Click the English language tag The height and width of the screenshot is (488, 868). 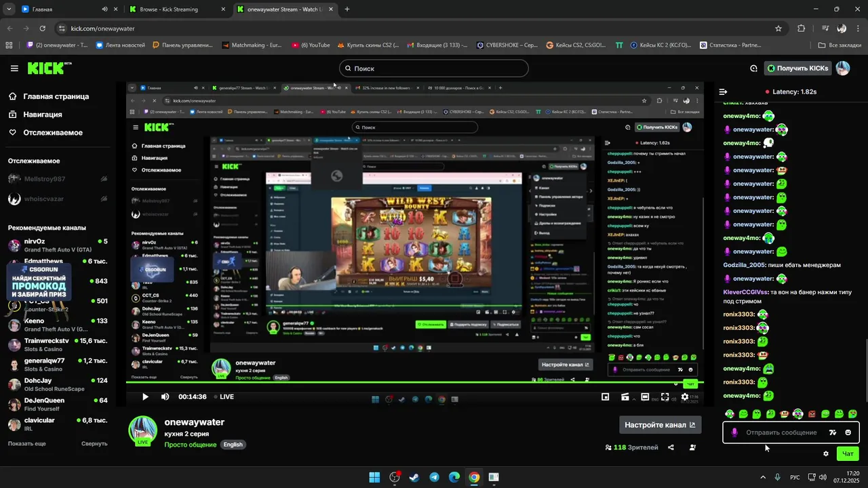coord(233,445)
